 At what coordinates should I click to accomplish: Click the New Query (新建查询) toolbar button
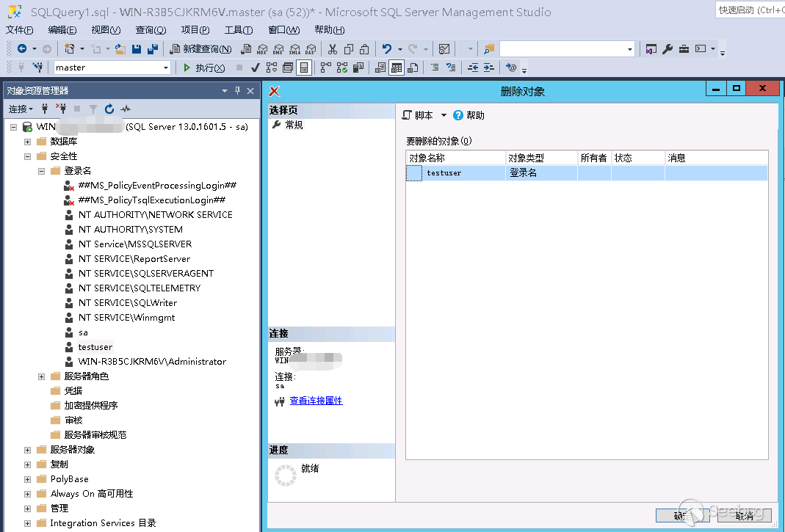tap(200, 49)
